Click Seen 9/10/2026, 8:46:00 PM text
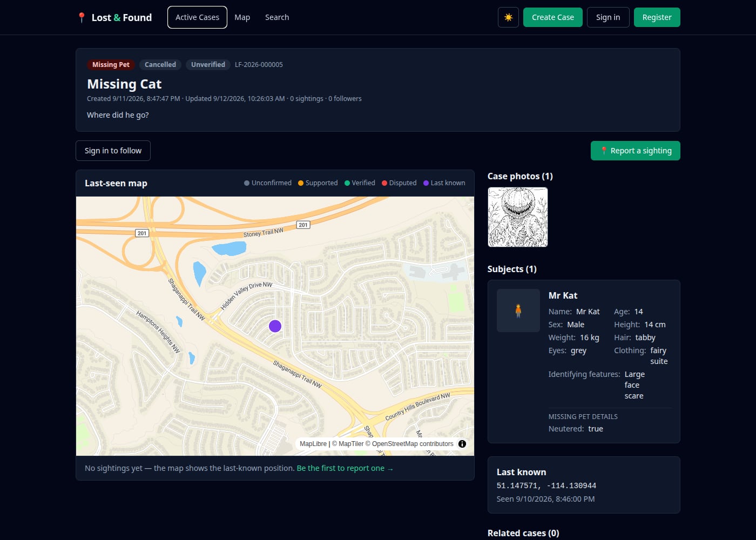The width and height of the screenshot is (756, 540). (545, 499)
